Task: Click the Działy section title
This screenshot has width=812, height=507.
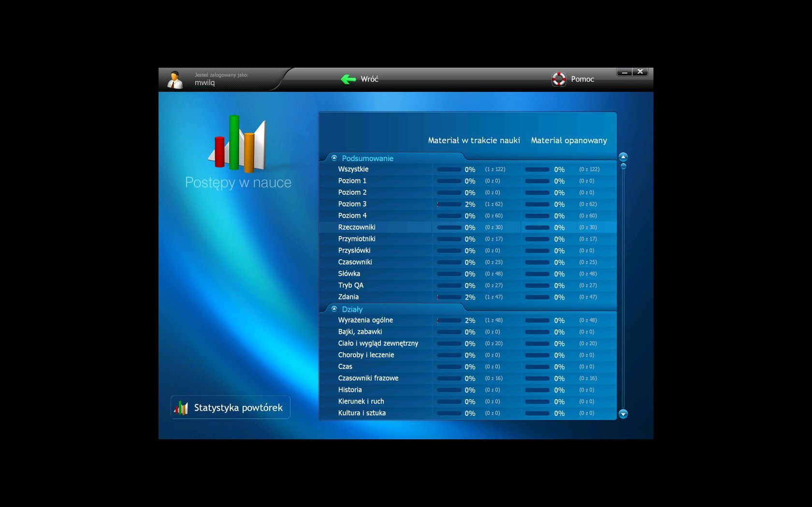Action: pos(352,309)
